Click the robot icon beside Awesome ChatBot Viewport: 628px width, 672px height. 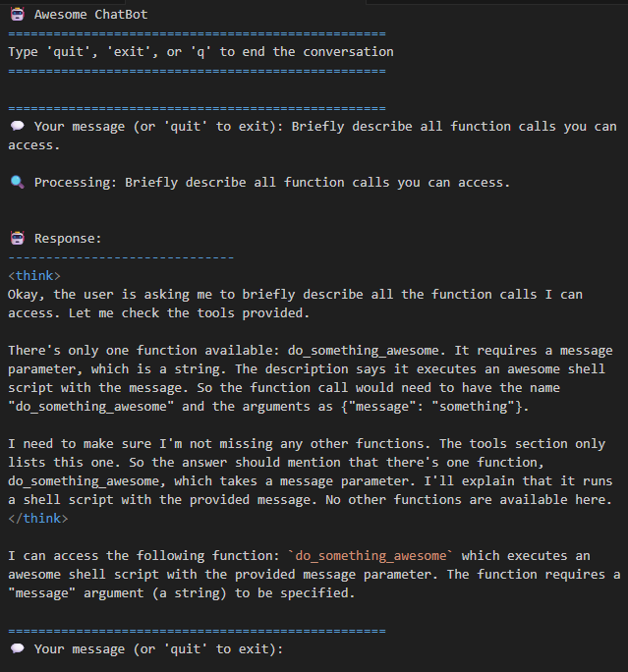pyautogui.click(x=16, y=15)
